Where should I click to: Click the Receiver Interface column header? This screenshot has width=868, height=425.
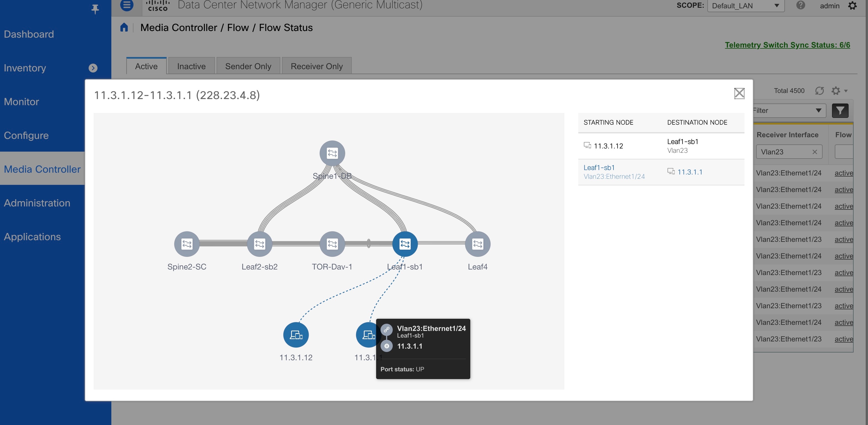(x=787, y=134)
